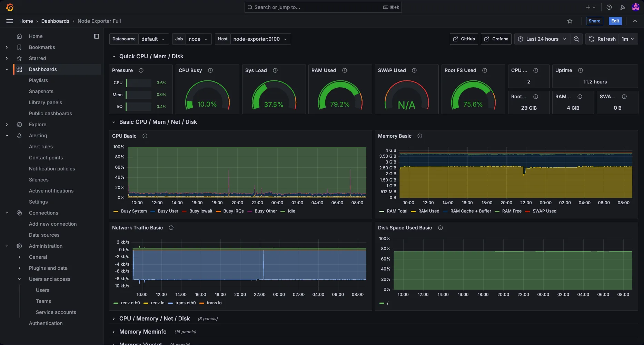Open the Grafana external link

tap(496, 39)
